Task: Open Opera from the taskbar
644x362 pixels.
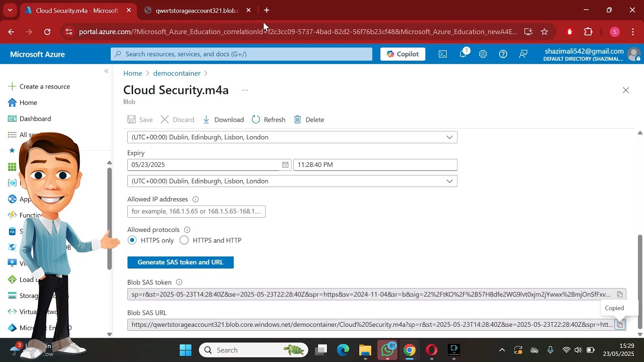Action: 432,350
